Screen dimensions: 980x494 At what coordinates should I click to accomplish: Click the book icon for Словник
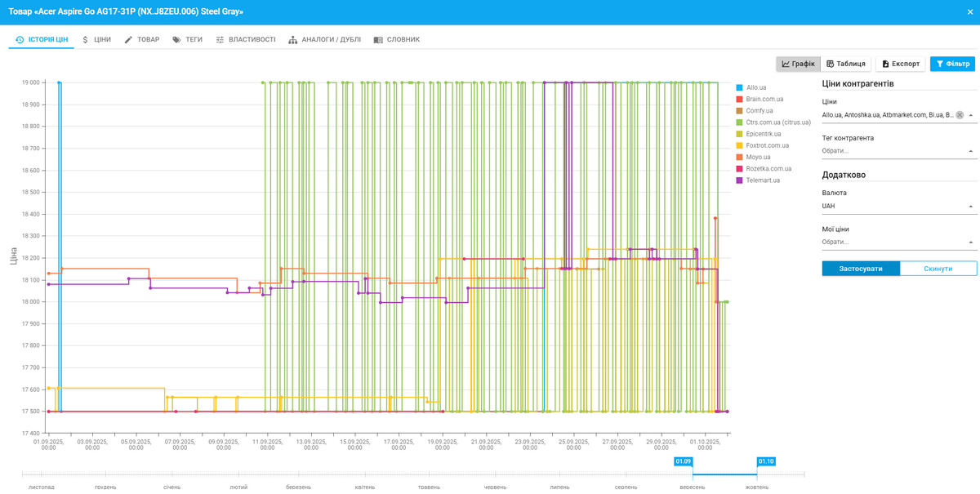pyautogui.click(x=378, y=39)
